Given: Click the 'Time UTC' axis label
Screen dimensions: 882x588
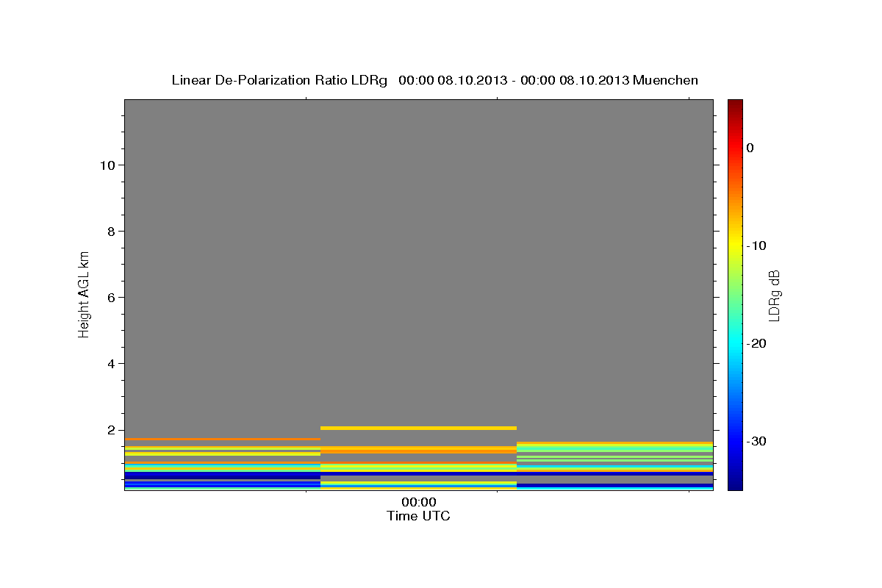Looking at the screenshot, I should (x=419, y=517).
